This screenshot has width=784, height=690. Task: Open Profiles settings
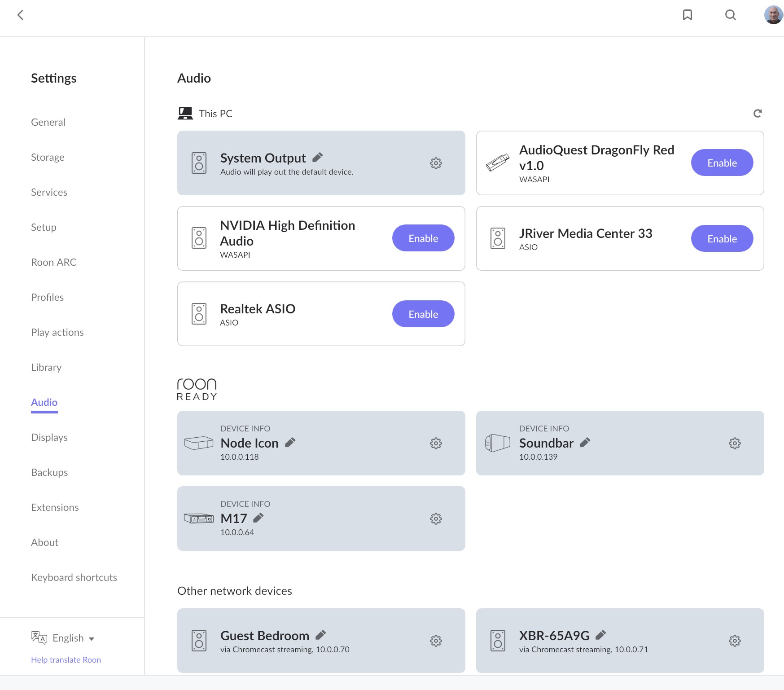pos(47,297)
